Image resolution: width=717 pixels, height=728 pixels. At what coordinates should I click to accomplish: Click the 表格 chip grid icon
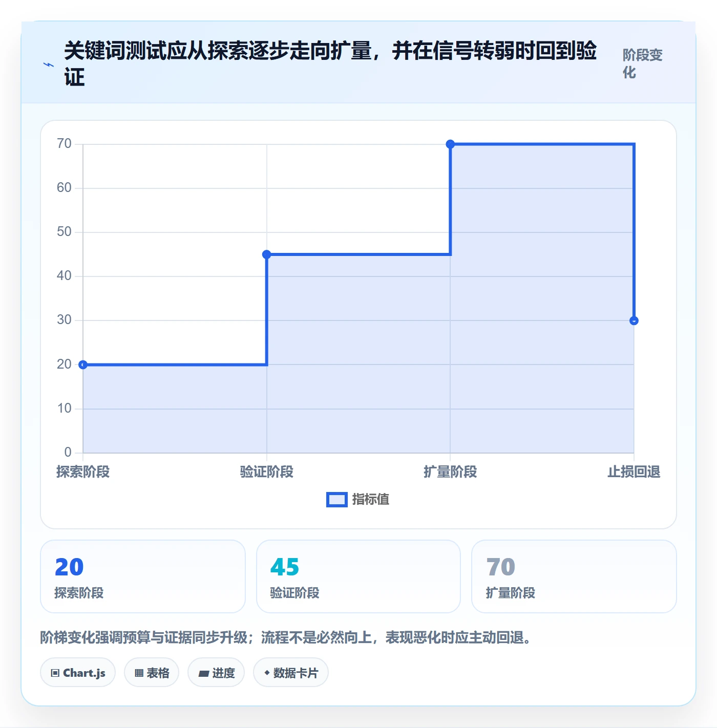pyautogui.click(x=139, y=673)
